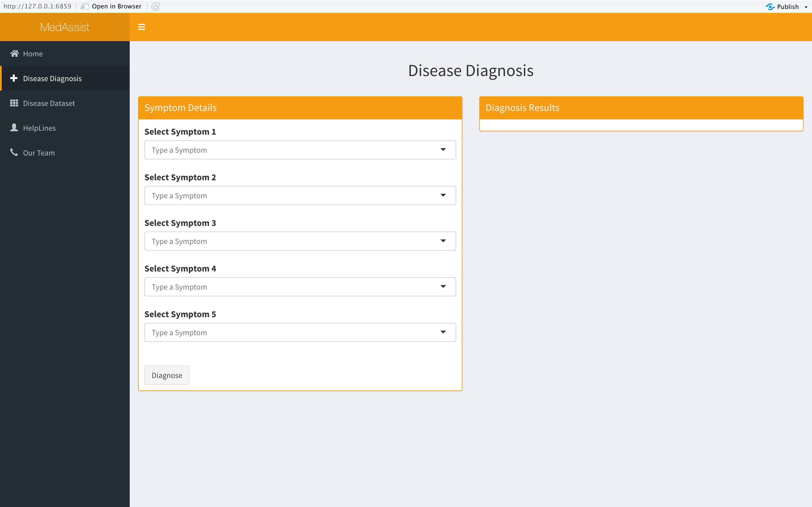Click the Home house icon in sidebar

coord(14,54)
